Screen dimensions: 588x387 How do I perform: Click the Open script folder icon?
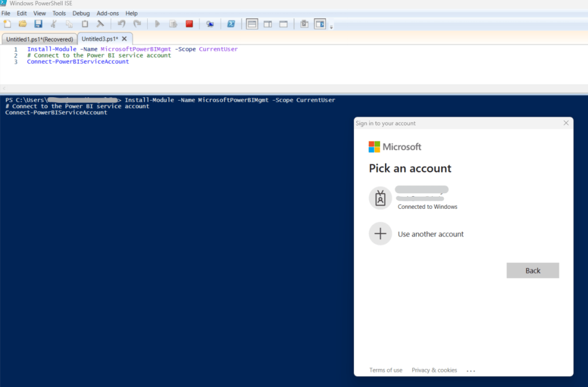pyautogui.click(x=22, y=24)
